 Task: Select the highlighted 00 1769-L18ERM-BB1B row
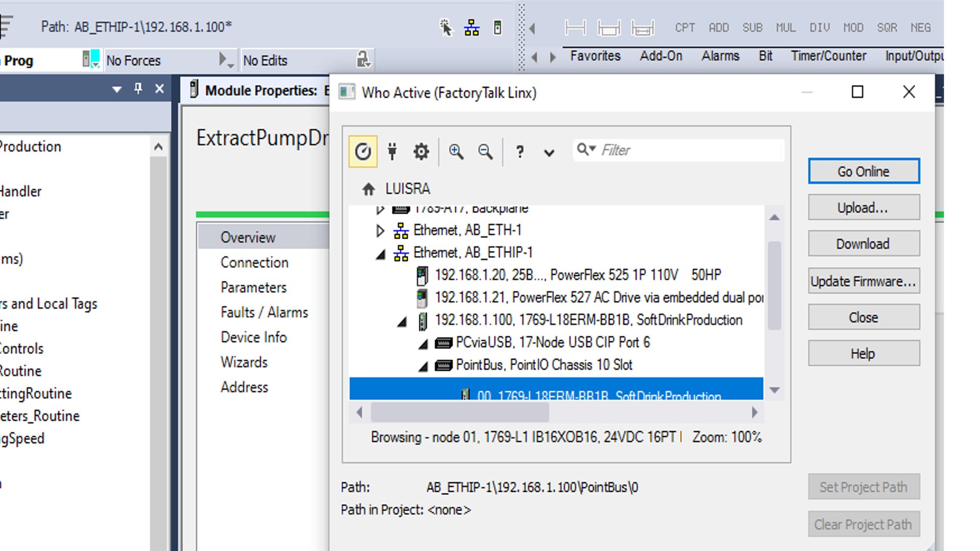click(556, 389)
